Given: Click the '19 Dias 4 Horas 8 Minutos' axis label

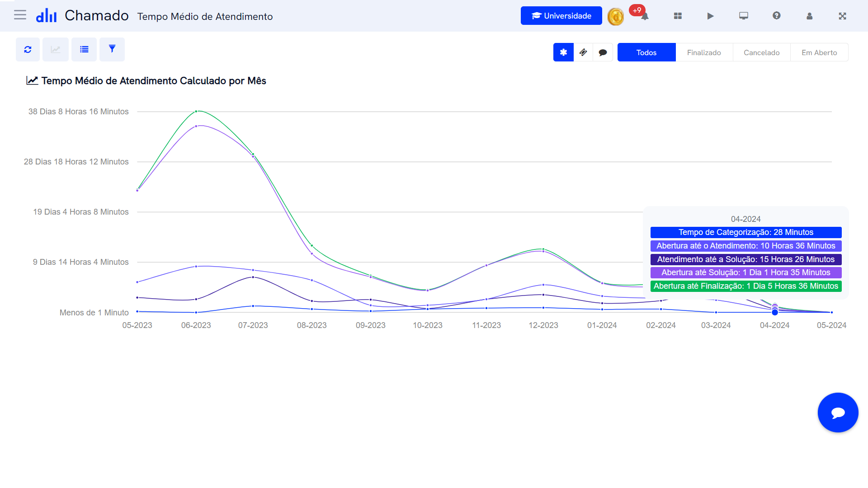Looking at the screenshot, I should [81, 212].
